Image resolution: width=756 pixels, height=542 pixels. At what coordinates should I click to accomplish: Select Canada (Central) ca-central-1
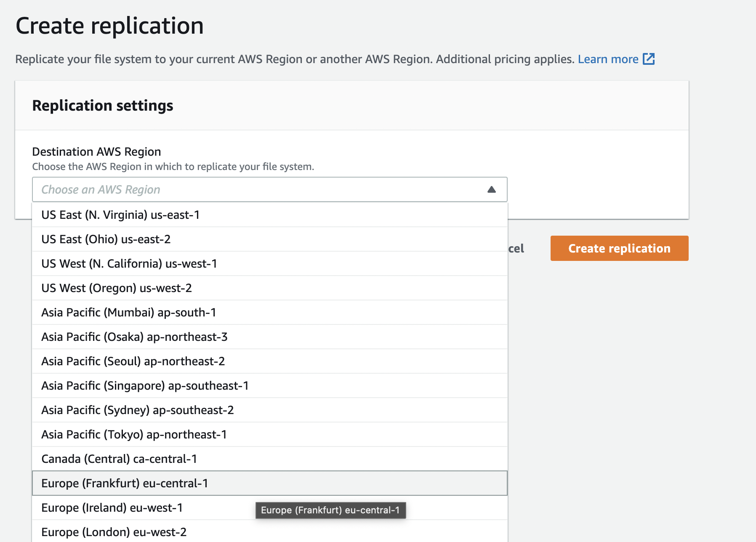tap(270, 459)
